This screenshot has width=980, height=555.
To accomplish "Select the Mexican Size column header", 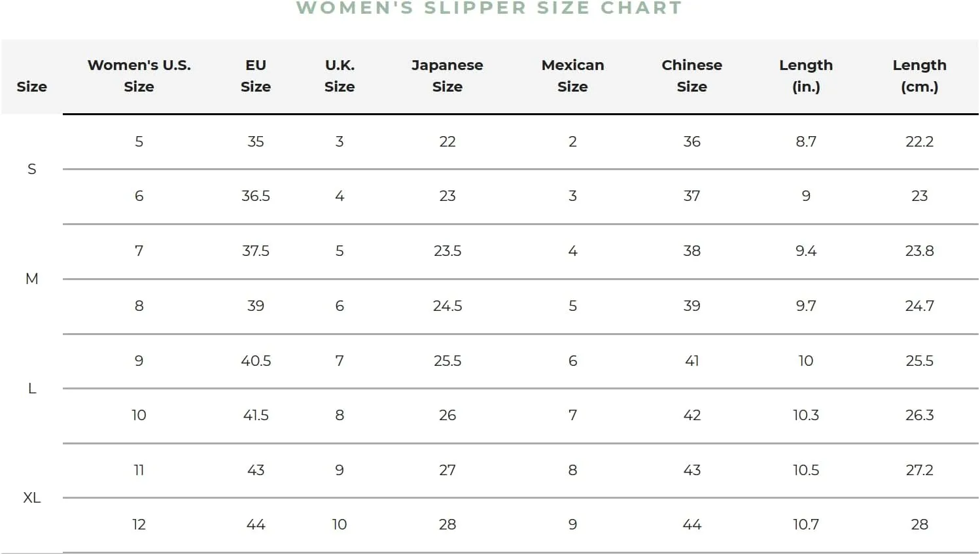I will 572,76.
